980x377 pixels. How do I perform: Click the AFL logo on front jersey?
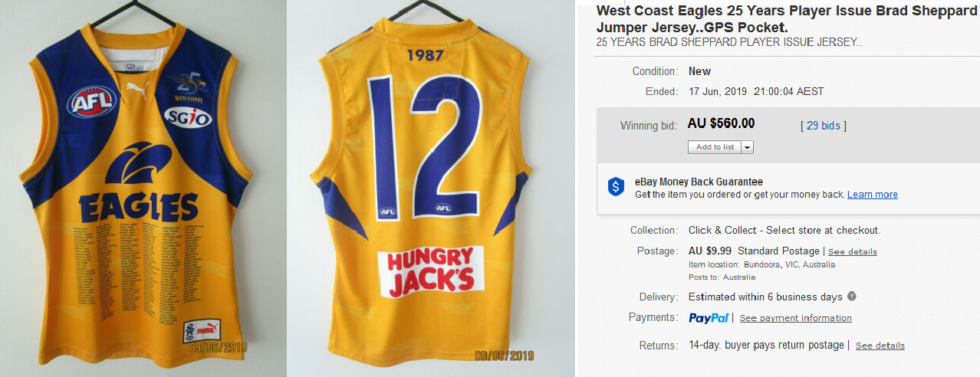click(92, 102)
